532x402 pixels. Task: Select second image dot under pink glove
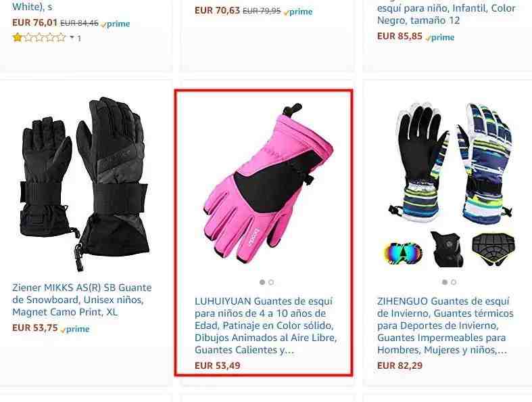(x=271, y=282)
